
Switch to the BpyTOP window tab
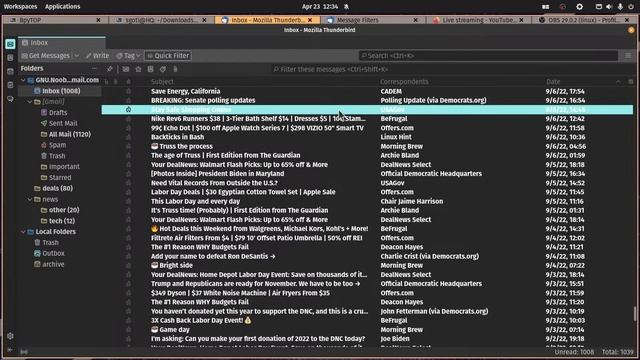click(x=55, y=20)
